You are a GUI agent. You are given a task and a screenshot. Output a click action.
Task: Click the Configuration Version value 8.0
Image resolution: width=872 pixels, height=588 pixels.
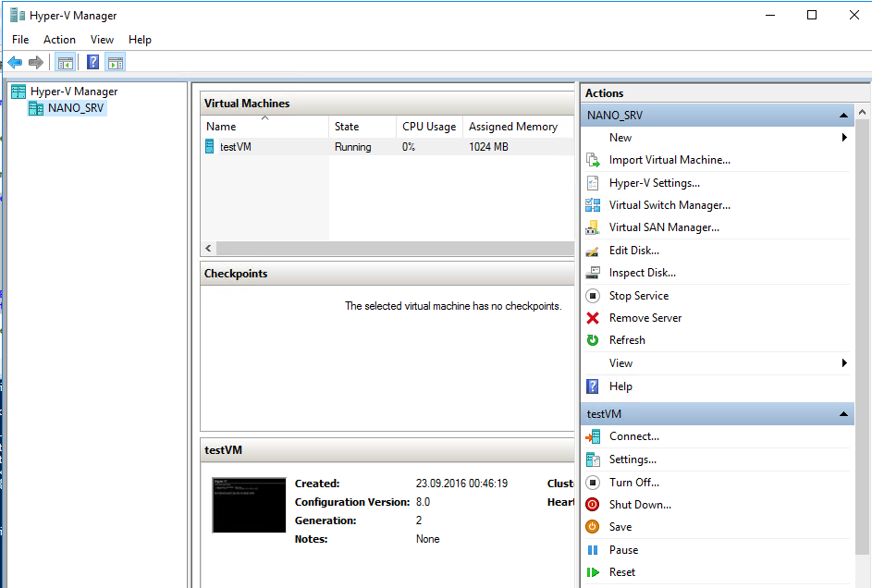[423, 502]
